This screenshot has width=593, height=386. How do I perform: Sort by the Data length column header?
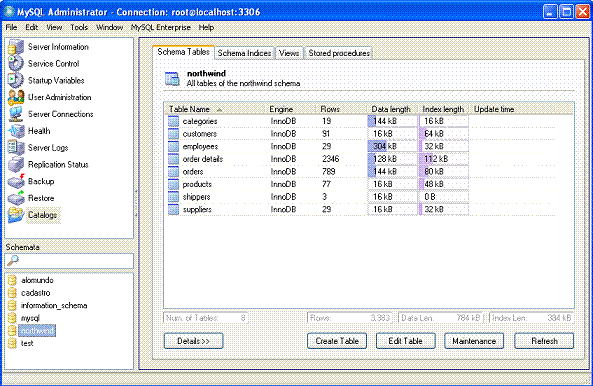click(x=392, y=109)
